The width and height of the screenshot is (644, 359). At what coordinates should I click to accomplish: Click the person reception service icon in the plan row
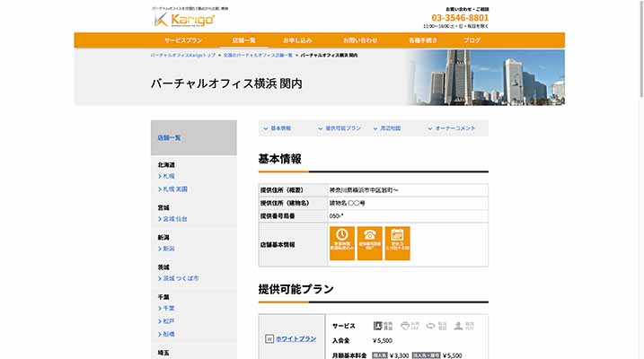point(464,326)
